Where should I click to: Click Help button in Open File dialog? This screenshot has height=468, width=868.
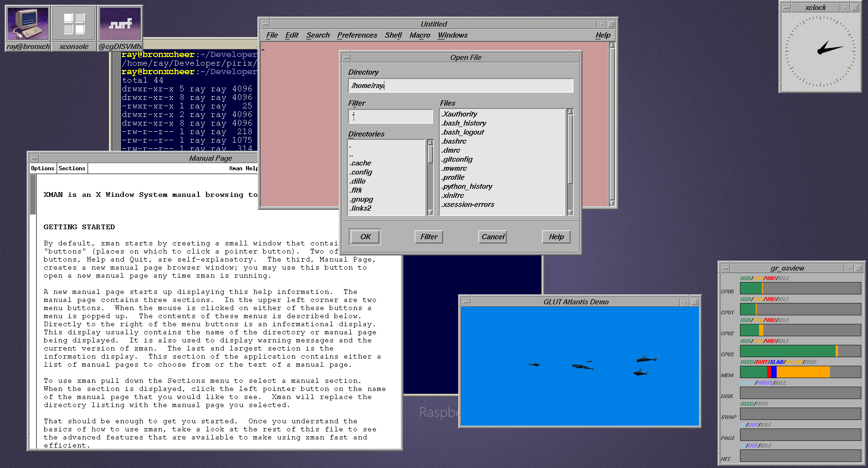pyautogui.click(x=556, y=237)
